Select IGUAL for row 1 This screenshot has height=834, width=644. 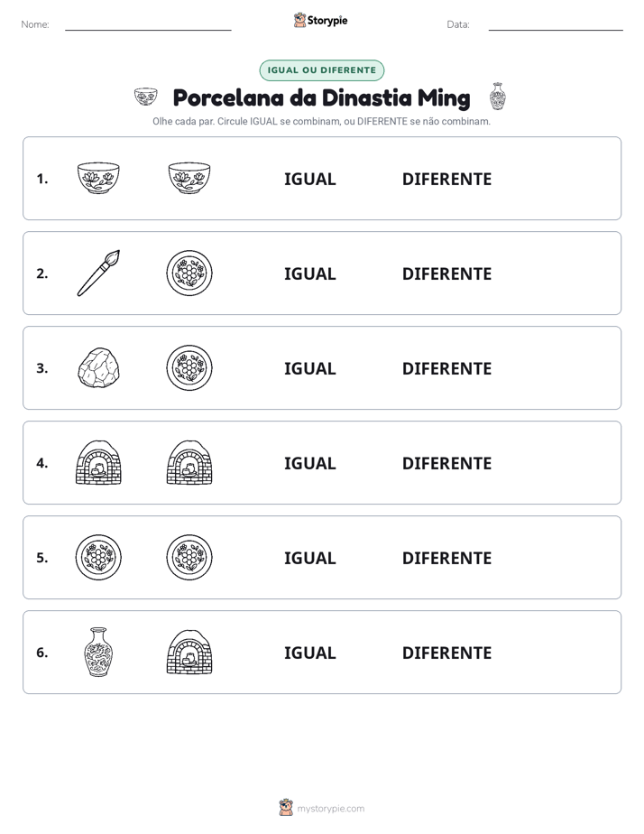click(309, 180)
